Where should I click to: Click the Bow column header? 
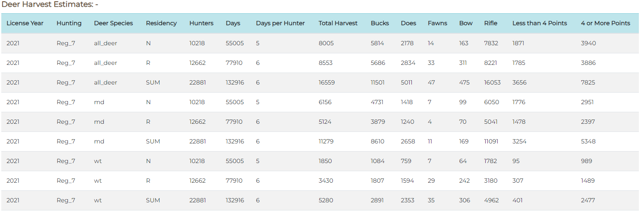click(466, 23)
